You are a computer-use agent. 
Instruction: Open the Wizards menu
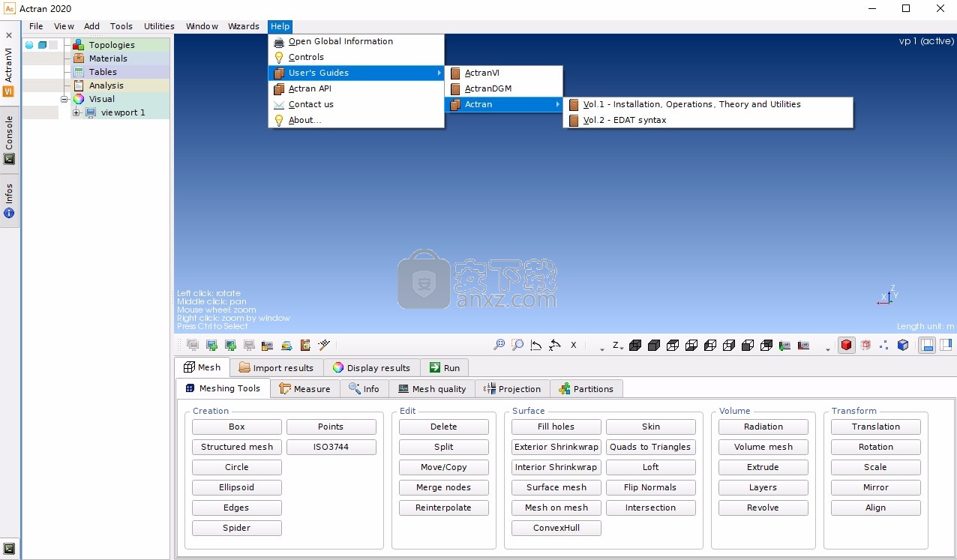[x=244, y=26]
